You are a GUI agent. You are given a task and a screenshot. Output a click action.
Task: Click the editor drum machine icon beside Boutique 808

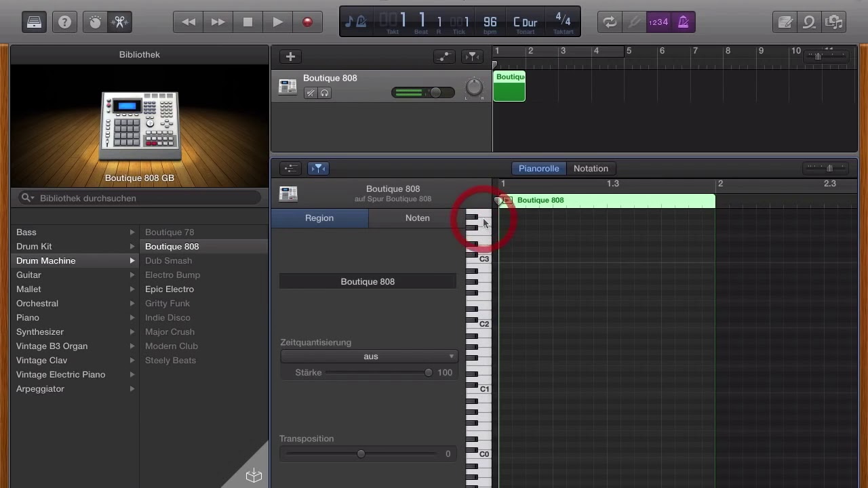click(x=288, y=194)
